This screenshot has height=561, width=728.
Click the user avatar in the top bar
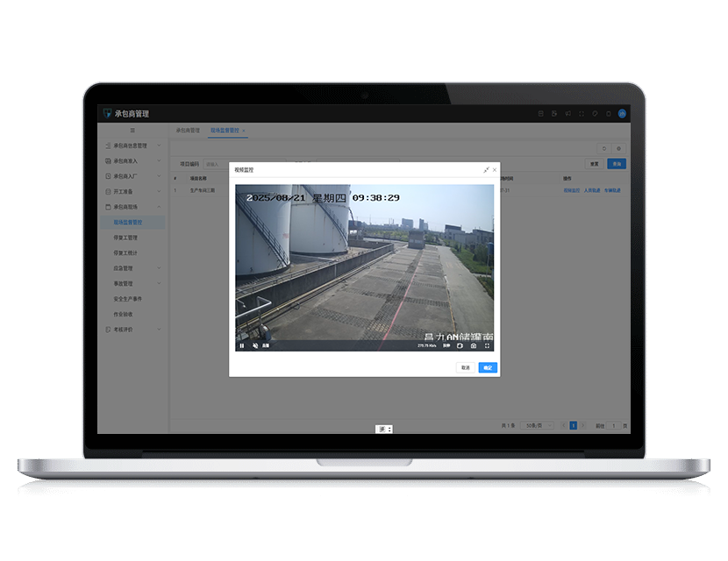click(x=622, y=113)
